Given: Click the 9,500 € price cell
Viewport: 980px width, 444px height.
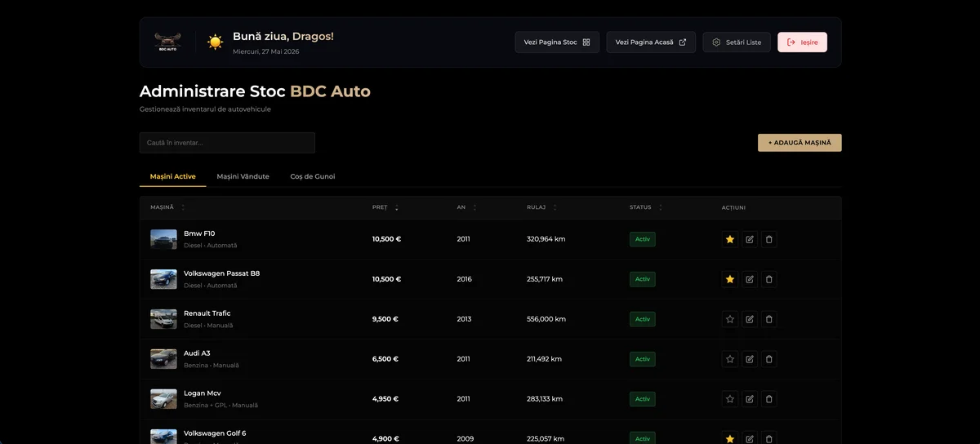Looking at the screenshot, I should (x=385, y=319).
